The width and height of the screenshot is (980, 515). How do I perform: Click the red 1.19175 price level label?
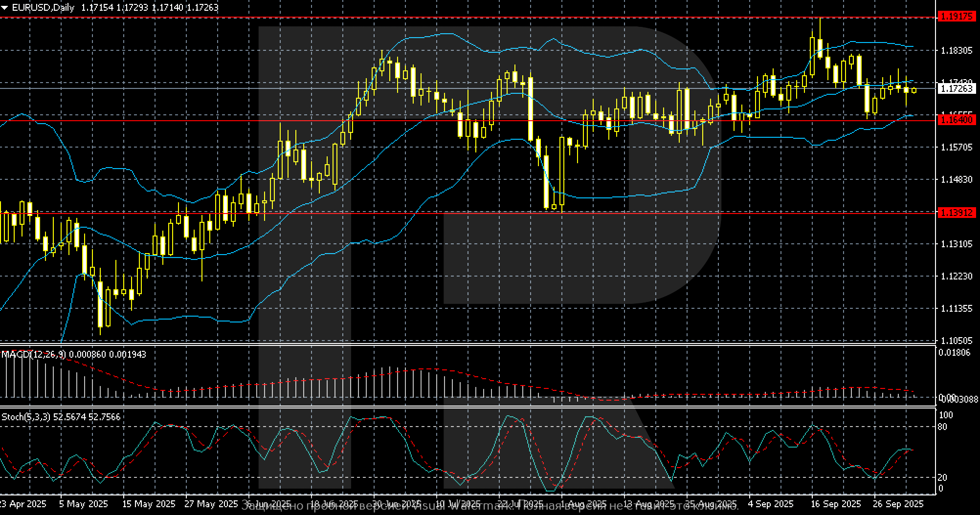coord(956,17)
